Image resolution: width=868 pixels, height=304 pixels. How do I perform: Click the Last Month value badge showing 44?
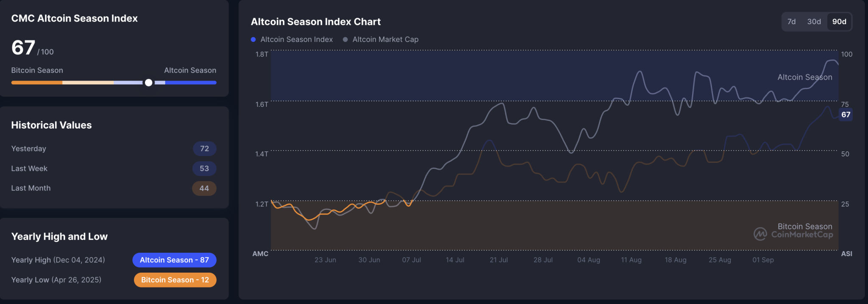click(x=204, y=188)
